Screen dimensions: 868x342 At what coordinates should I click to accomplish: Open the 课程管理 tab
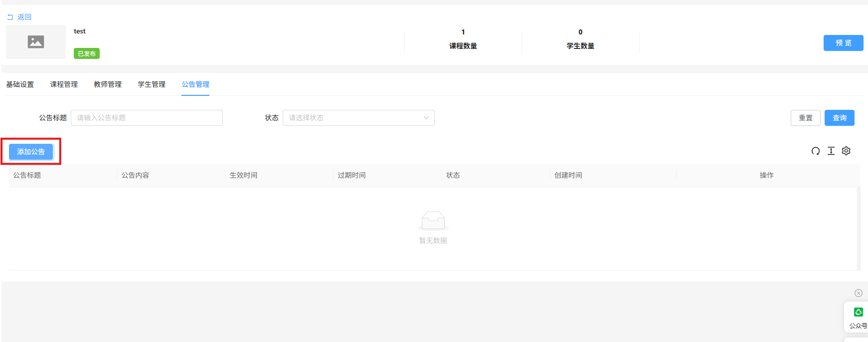64,84
